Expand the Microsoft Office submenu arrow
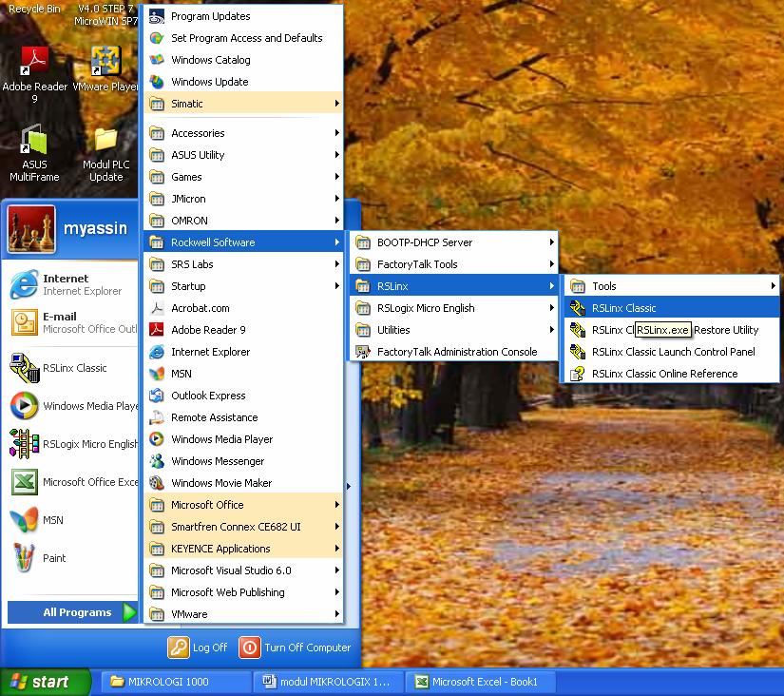Screen dimensions: 784x696 coord(337,505)
